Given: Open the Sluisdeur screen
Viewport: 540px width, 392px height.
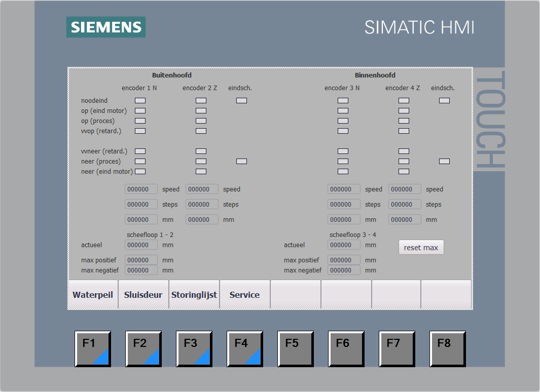Looking at the screenshot, I should [x=143, y=295].
